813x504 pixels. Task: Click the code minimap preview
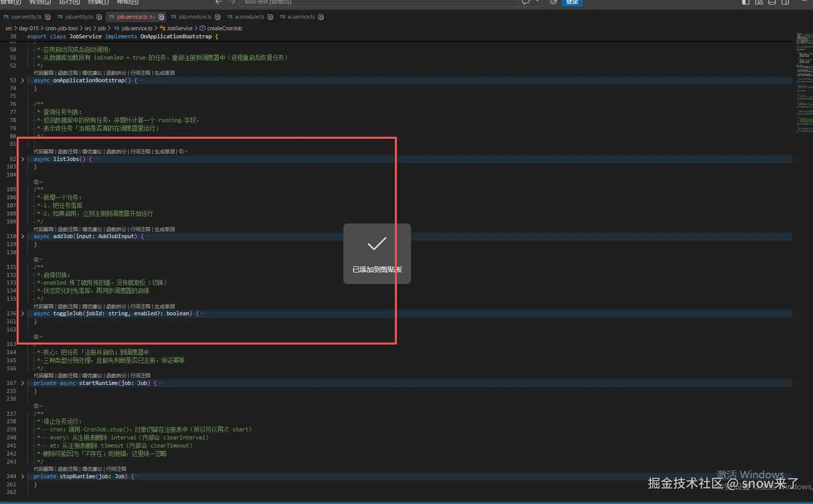click(804, 83)
